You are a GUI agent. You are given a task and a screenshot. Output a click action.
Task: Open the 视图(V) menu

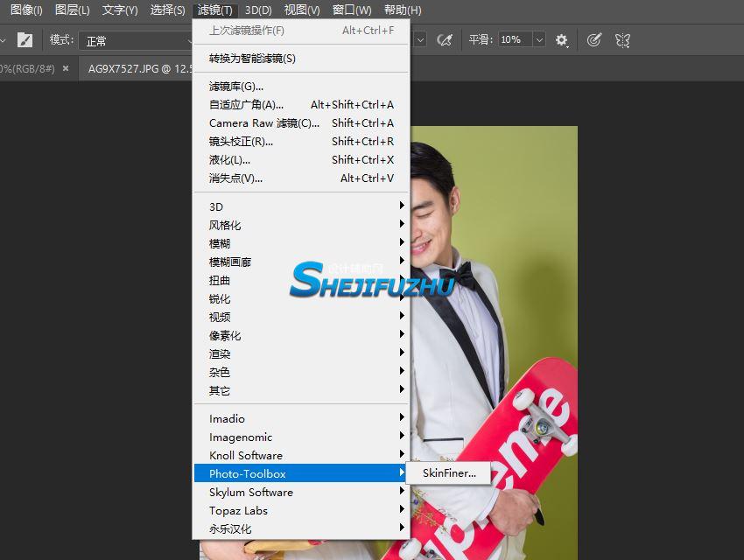[302, 10]
